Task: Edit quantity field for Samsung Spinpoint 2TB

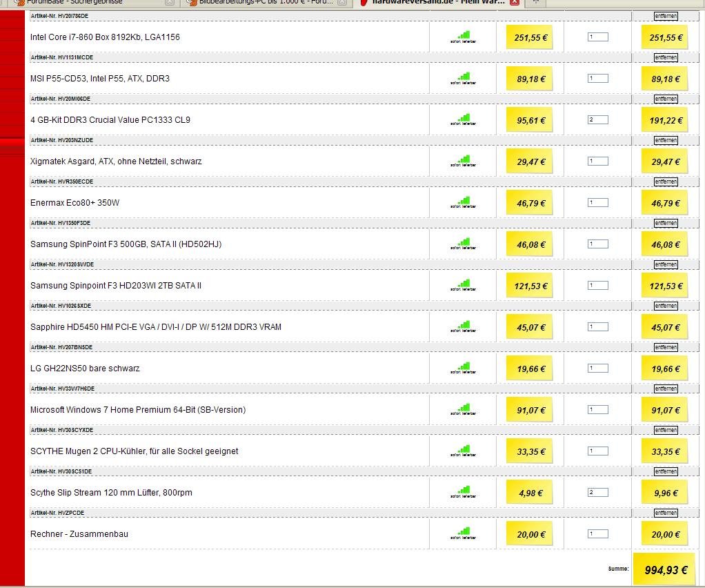Action: (x=598, y=285)
